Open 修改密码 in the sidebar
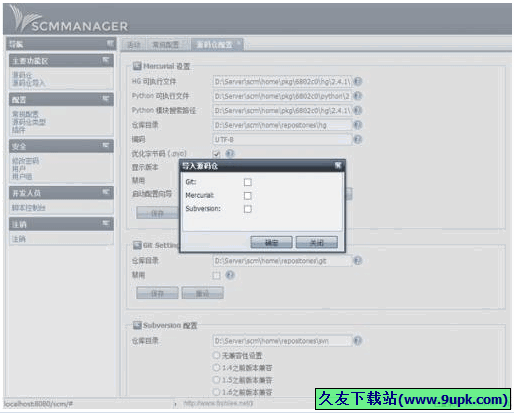 25,161
